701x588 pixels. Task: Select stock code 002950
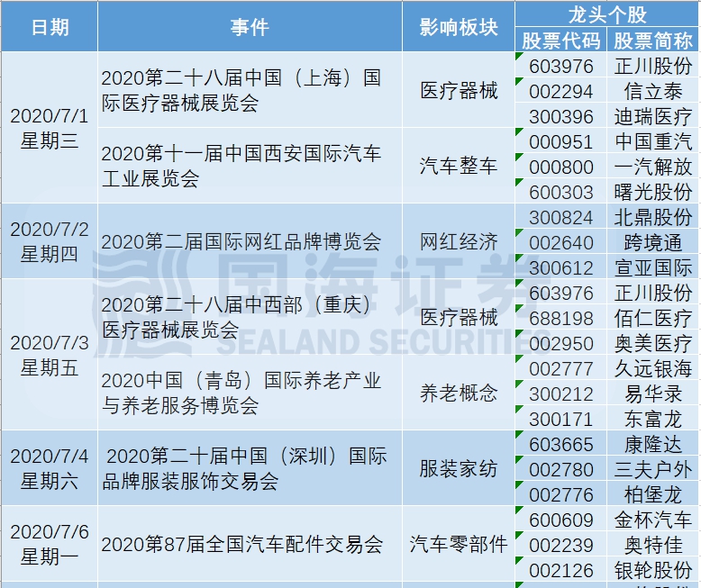(561, 344)
